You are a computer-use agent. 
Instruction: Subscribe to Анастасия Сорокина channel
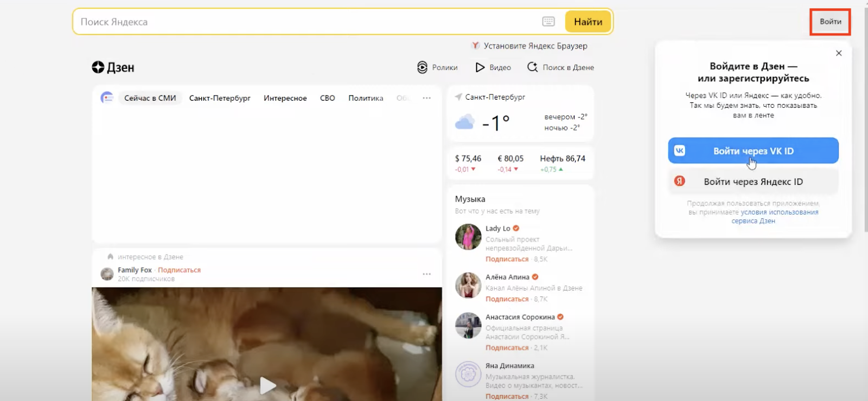point(507,348)
